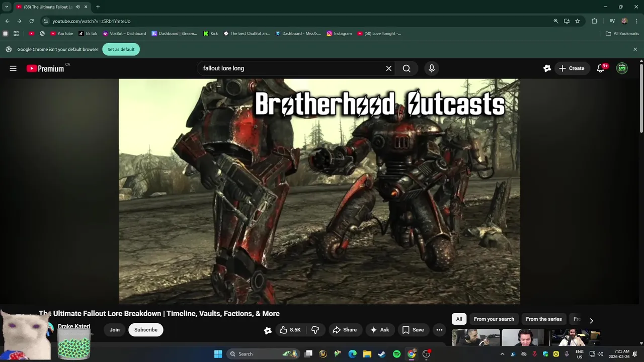
Task: Reload the current page
Action: point(31,21)
